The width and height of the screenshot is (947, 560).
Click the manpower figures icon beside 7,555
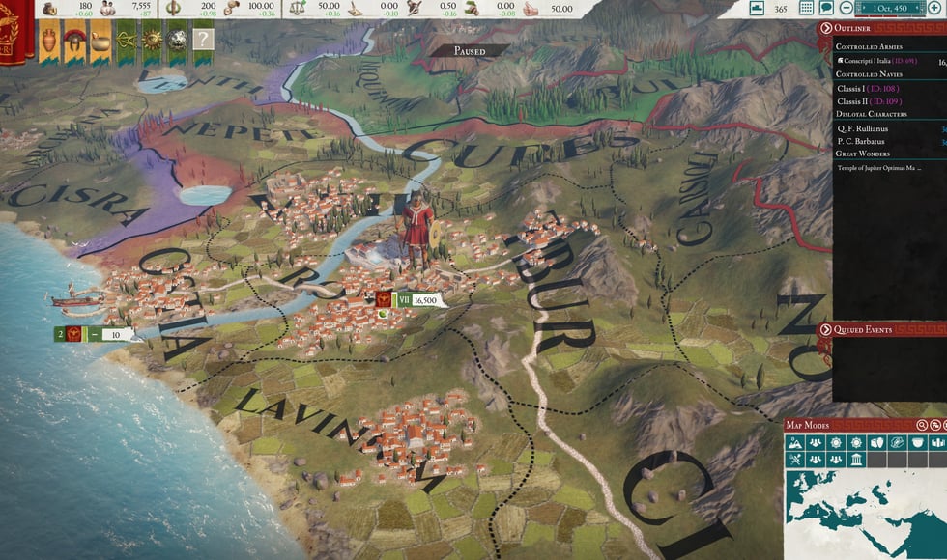tap(107, 9)
